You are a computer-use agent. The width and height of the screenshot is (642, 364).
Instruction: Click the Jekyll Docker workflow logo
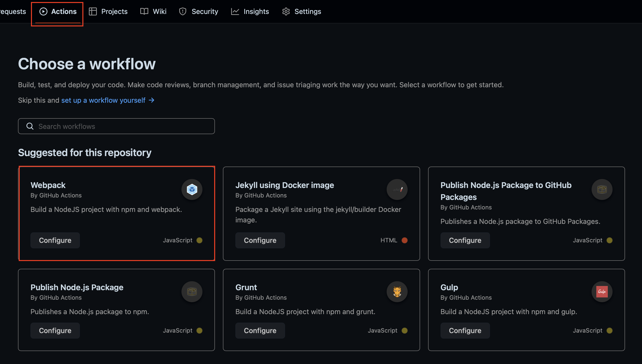397,189
